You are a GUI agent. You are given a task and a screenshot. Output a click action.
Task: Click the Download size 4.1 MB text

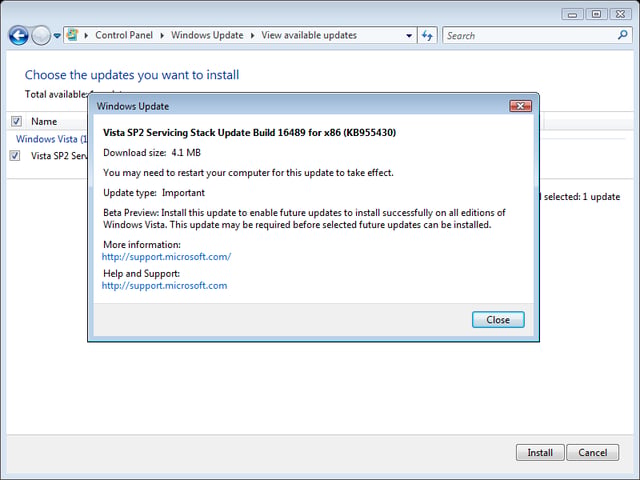tap(152, 153)
